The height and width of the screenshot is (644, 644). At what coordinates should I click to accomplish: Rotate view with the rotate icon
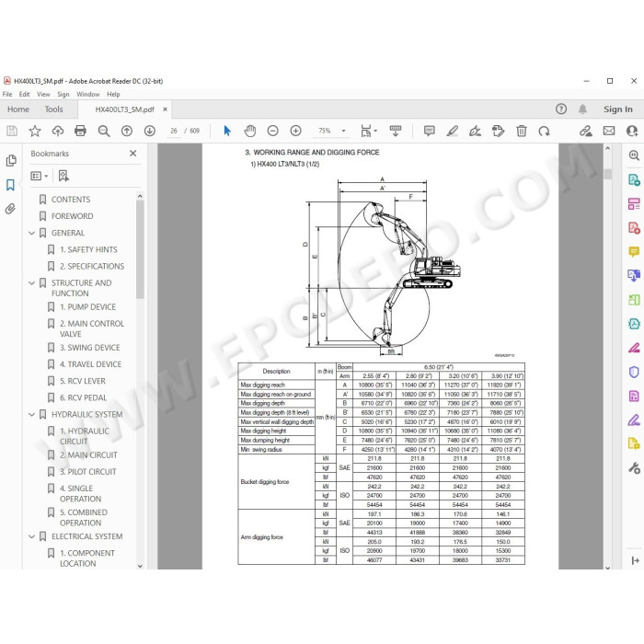[x=545, y=131]
